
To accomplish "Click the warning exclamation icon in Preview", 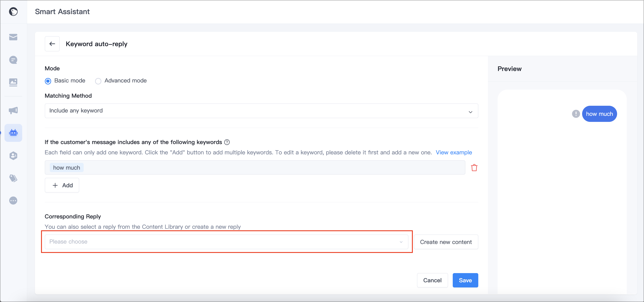I will 576,114.
